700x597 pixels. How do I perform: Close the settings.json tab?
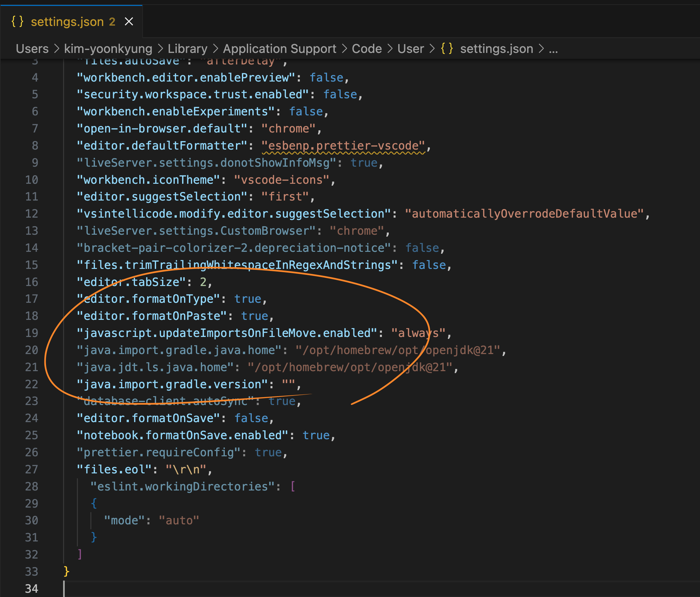129,22
